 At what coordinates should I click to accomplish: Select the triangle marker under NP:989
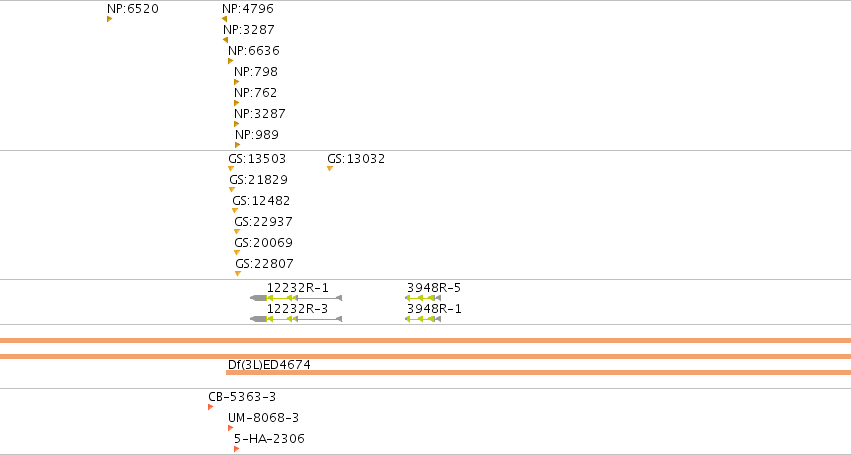click(238, 145)
